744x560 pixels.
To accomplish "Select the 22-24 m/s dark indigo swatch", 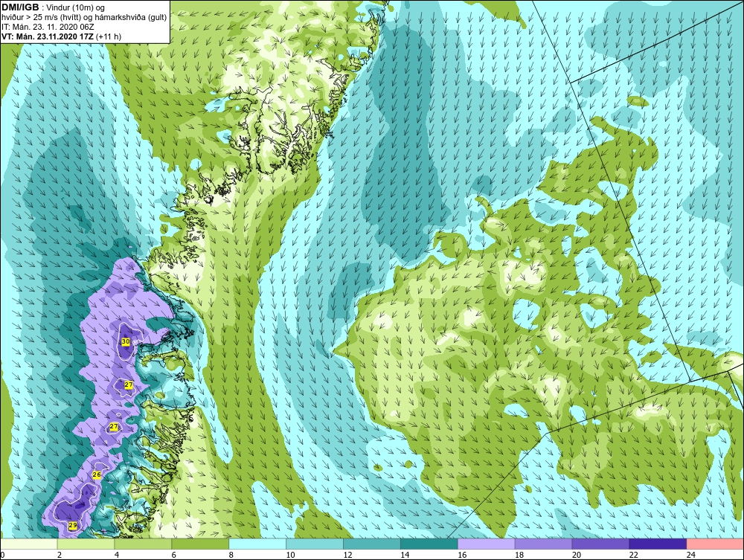I will tap(658, 544).
